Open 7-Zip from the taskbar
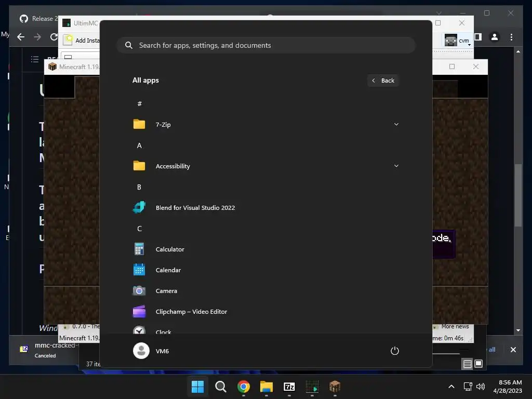The height and width of the screenshot is (399, 532). pos(289,387)
